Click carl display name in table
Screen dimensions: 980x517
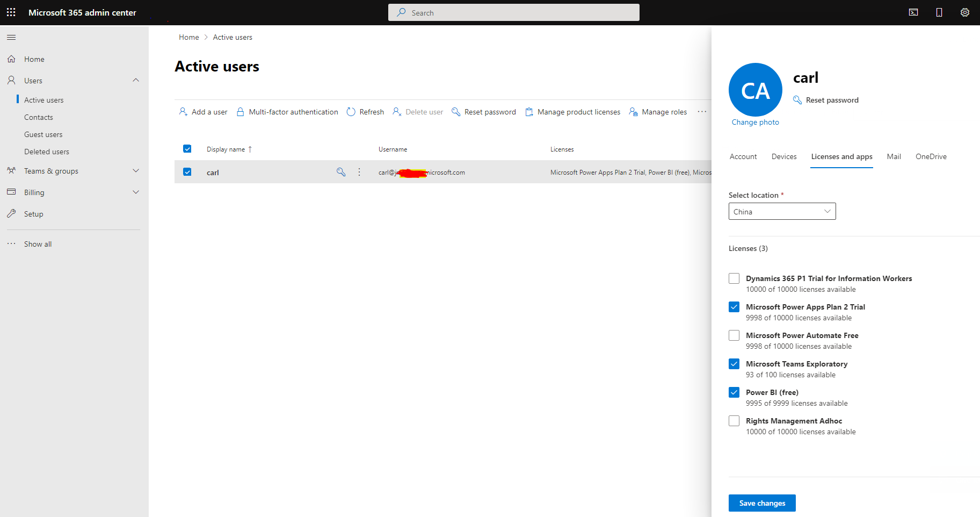pos(213,173)
